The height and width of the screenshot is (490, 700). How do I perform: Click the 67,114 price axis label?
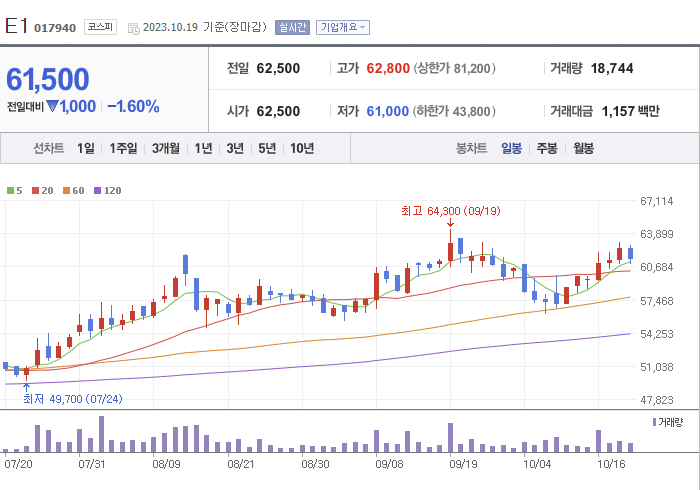657,201
